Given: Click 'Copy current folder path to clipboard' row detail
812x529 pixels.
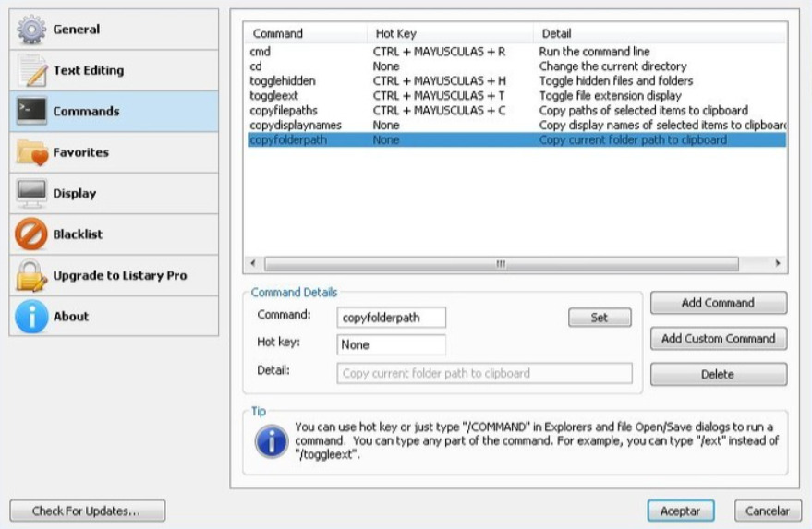Looking at the screenshot, I should (x=634, y=139).
